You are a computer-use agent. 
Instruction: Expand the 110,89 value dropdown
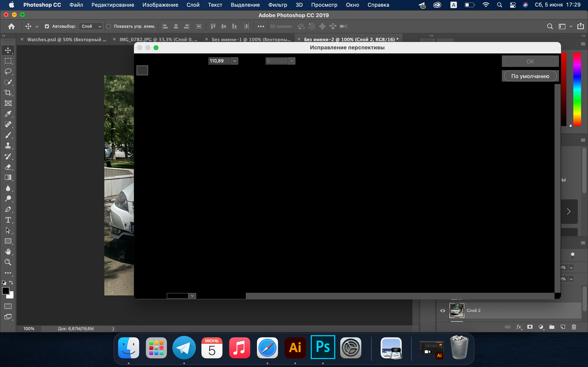coord(235,61)
